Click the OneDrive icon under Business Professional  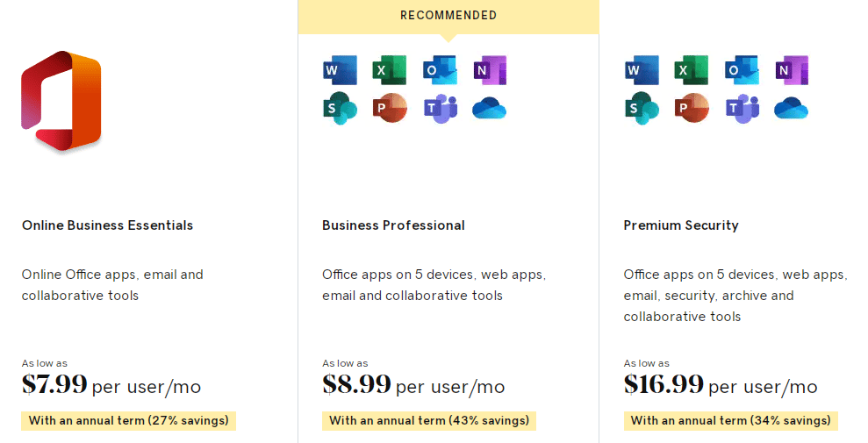(x=490, y=109)
